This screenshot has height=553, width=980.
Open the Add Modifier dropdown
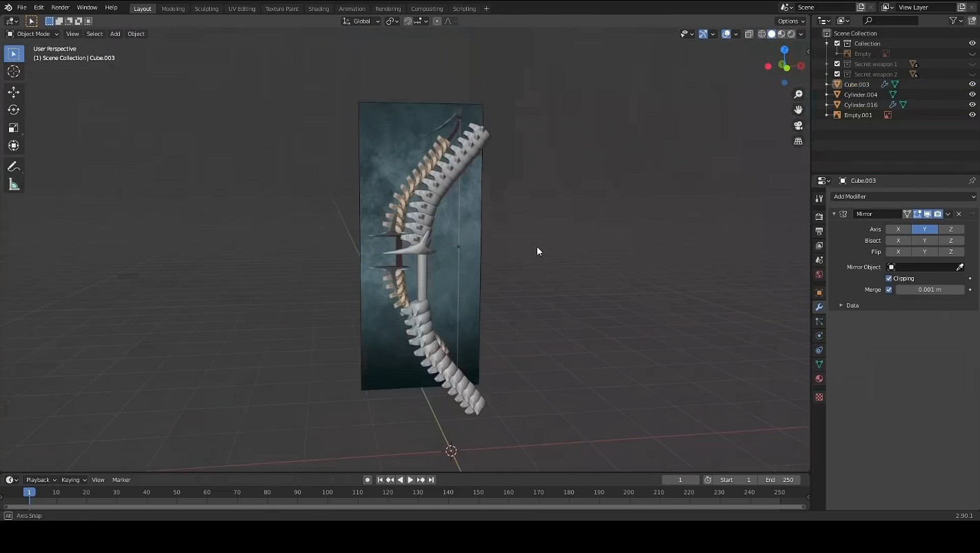pos(903,197)
